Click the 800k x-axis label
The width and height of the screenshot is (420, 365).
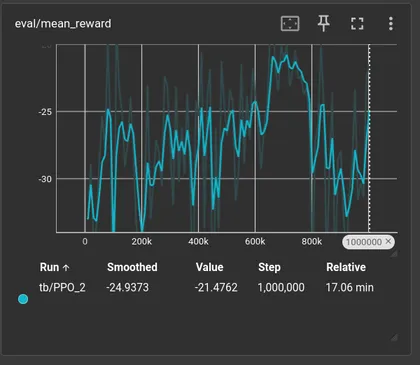312,241
